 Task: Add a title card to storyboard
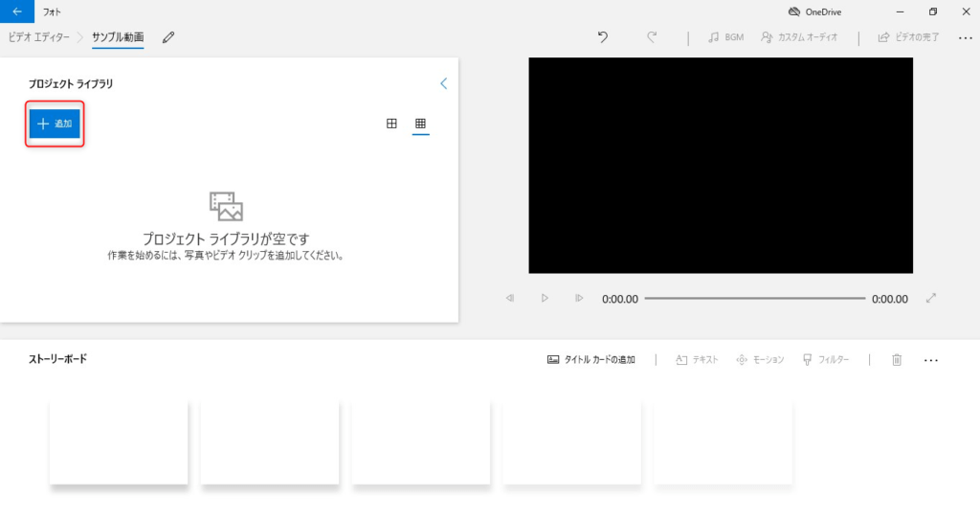pos(591,360)
